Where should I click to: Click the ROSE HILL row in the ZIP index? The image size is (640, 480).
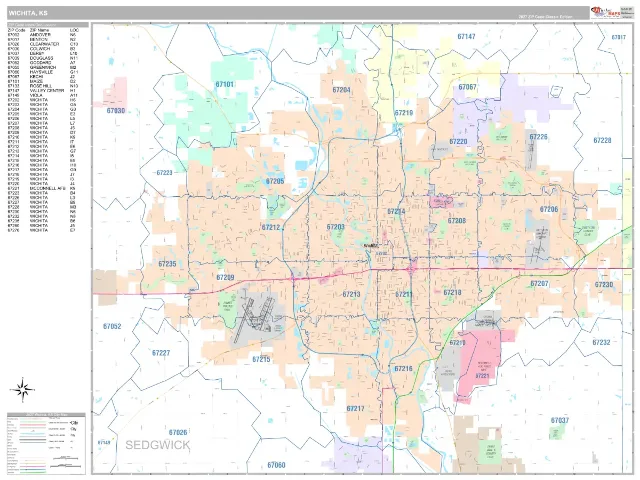pyautogui.click(x=43, y=87)
